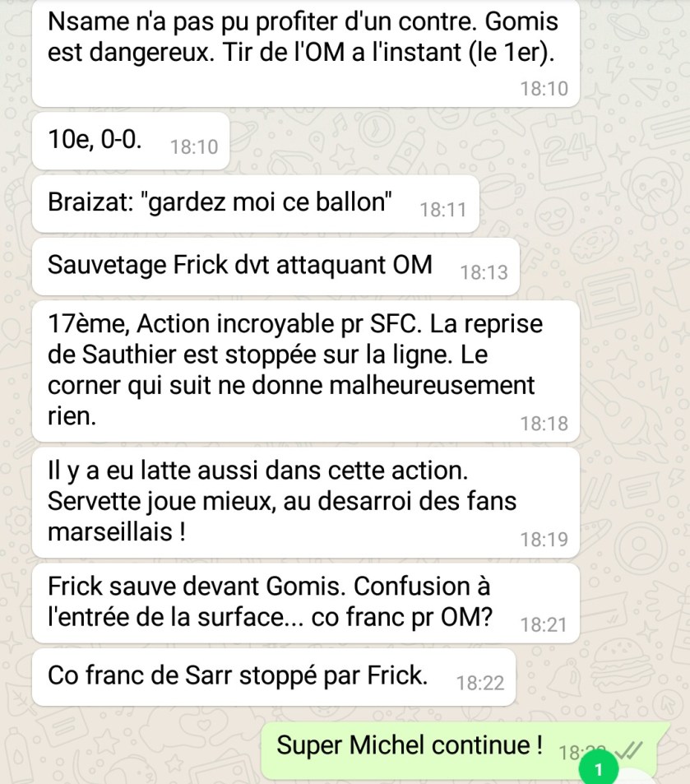Tap the 18:18 timestamp on Sauthier message
This screenshot has width=690, height=784.
click(544, 424)
